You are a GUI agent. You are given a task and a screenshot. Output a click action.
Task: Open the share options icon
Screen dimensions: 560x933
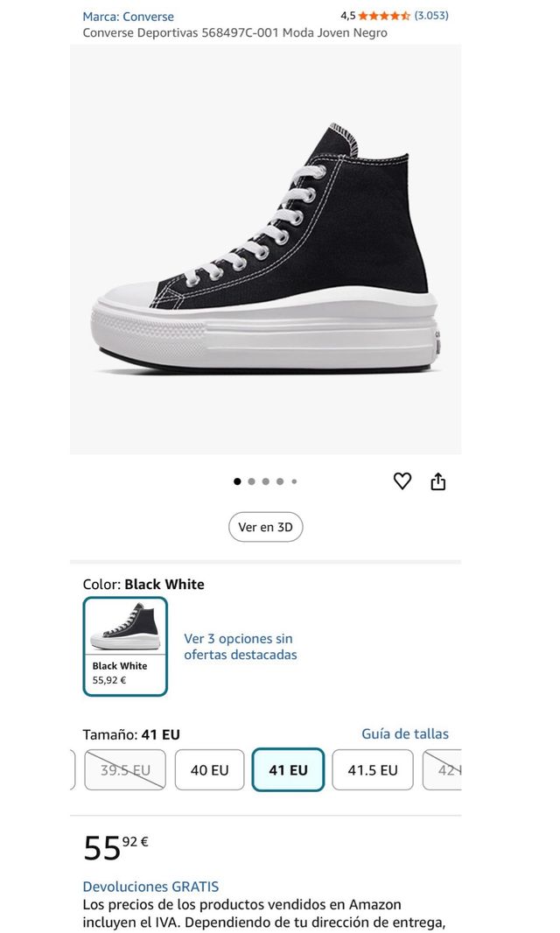(439, 481)
